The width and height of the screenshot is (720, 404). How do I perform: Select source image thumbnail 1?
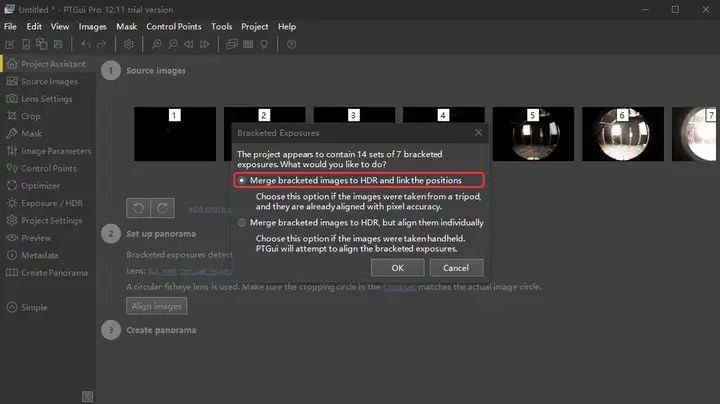(x=175, y=134)
